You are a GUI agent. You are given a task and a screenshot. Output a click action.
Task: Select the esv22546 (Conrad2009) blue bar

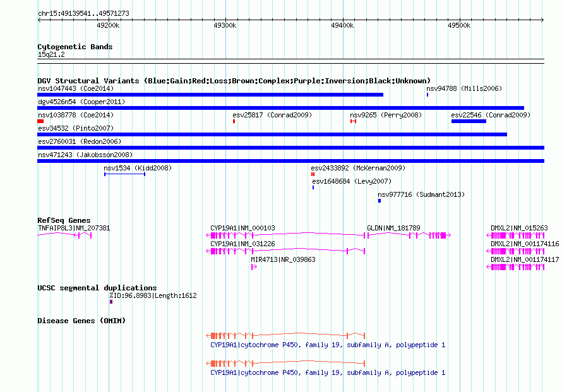[469, 121]
